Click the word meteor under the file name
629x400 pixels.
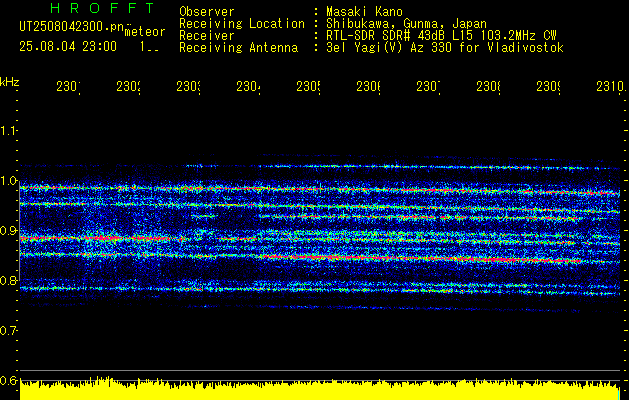pyautogui.click(x=145, y=32)
